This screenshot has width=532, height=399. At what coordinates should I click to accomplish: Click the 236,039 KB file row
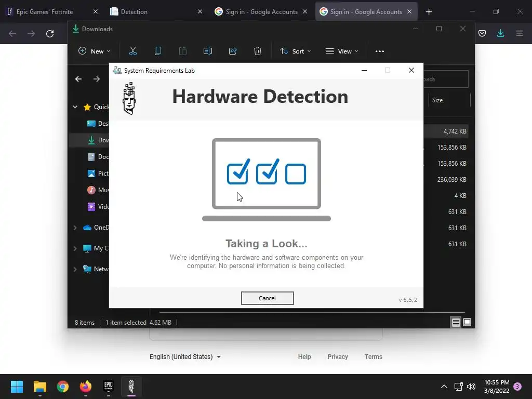coord(446,179)
